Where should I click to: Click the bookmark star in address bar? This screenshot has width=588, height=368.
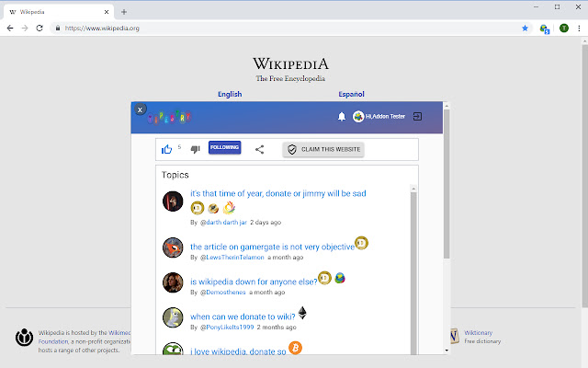[525, 29]
